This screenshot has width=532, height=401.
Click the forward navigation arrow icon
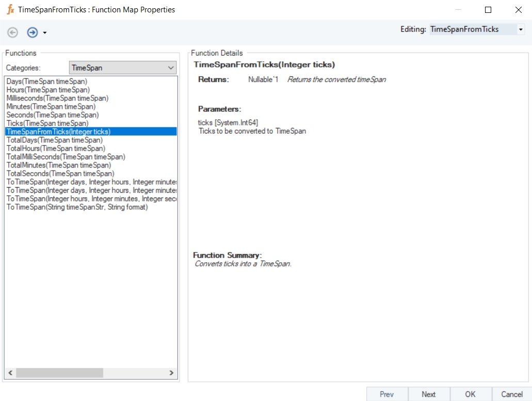[33, 32]
